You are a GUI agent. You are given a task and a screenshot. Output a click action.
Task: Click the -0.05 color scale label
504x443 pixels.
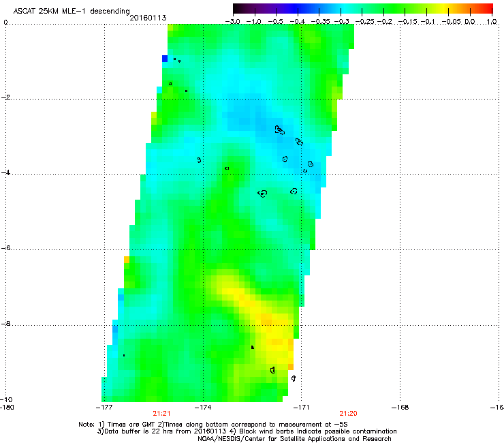[452, 22]
